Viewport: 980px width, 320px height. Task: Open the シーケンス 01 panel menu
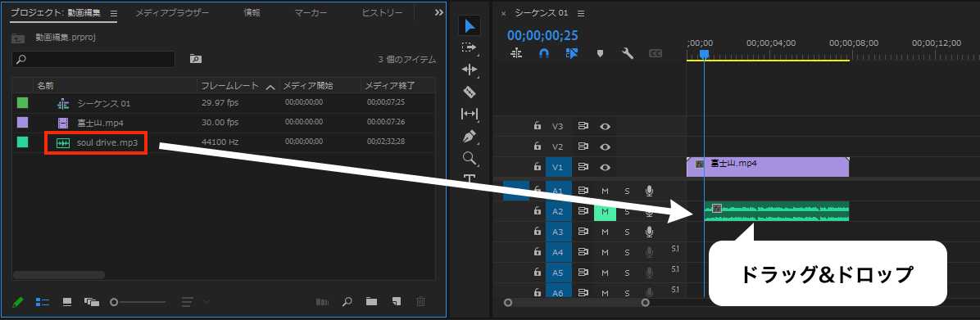click(x=581, y=13)
